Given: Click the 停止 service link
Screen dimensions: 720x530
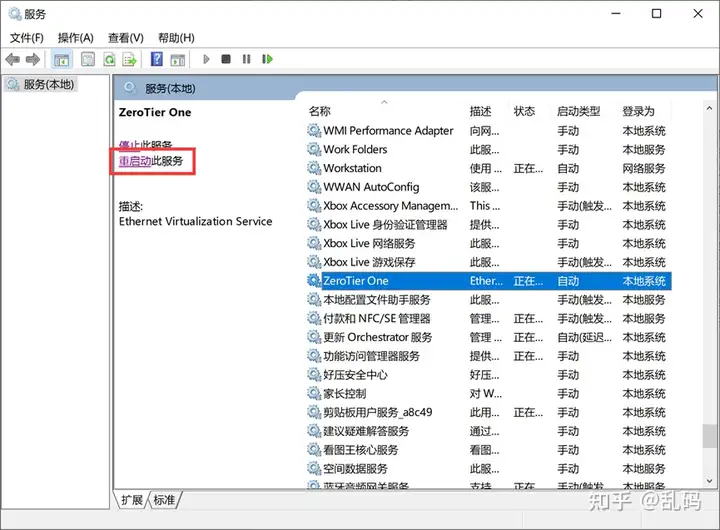Looking at the screenshot, I should pyautogui.click(x=130, y=145).
